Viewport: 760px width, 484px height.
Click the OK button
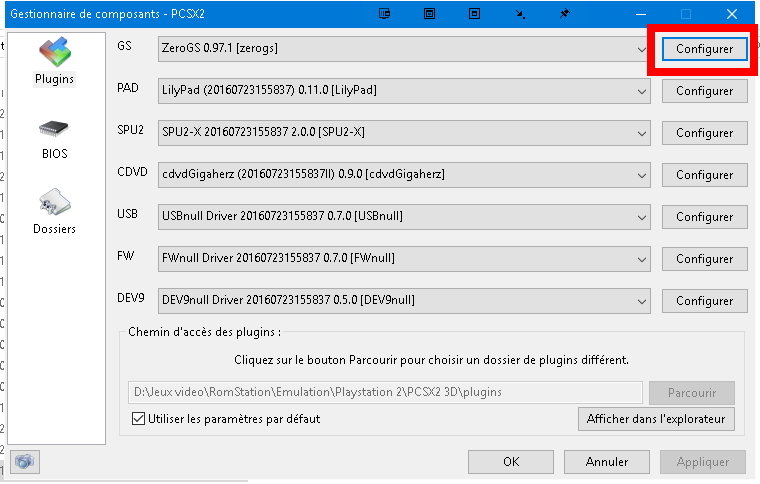511,462
